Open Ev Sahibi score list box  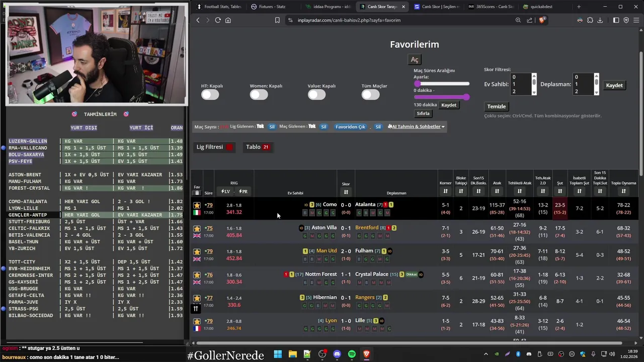point(524,84)
